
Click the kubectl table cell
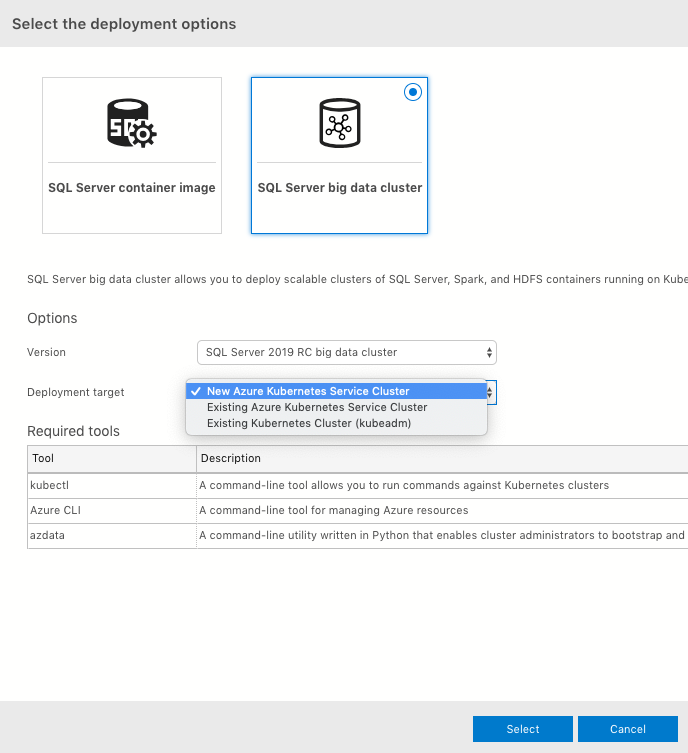click(112, 486)
